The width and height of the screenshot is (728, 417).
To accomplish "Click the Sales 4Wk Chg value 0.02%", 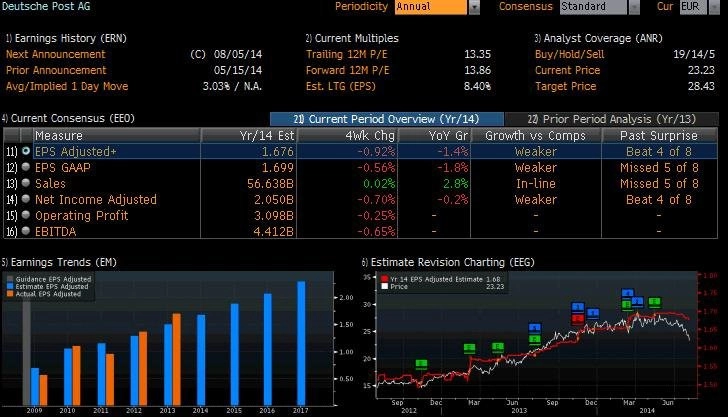I will (x=379, y=183).
